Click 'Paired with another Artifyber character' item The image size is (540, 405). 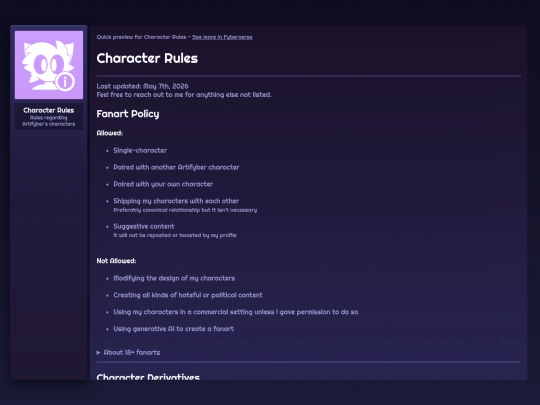point(176,167)
